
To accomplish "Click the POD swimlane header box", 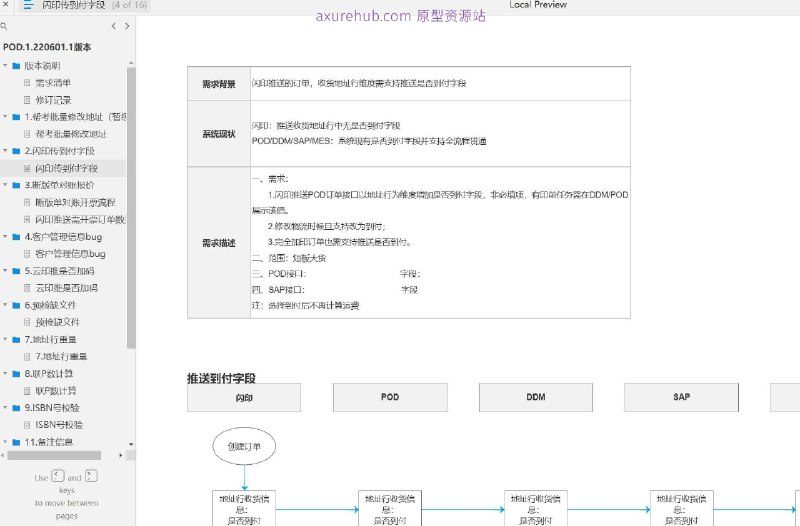I will click(x=390, y=397).
